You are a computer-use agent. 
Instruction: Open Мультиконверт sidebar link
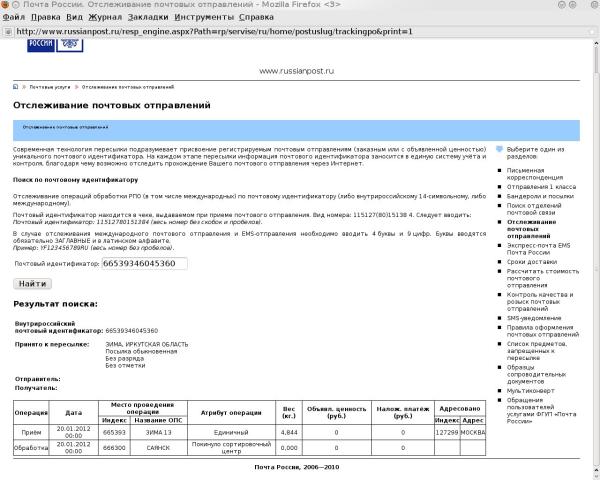coord(530,391)
